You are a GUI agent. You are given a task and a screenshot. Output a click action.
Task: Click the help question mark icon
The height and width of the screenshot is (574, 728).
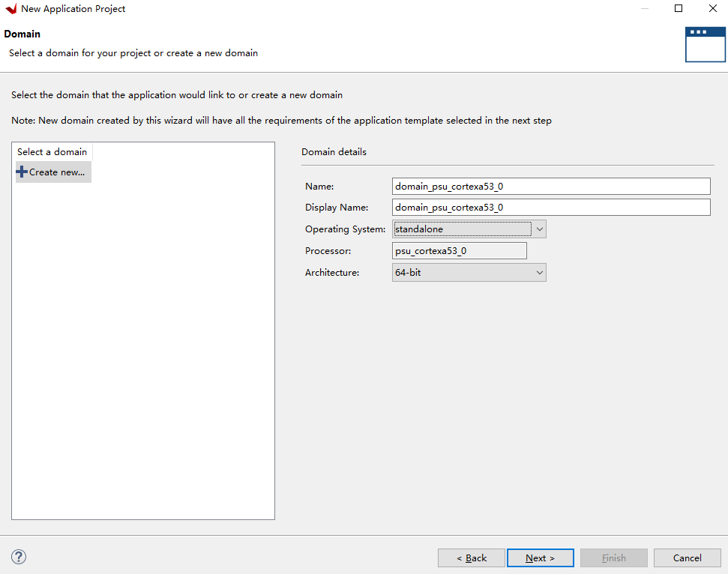point(19,557)
